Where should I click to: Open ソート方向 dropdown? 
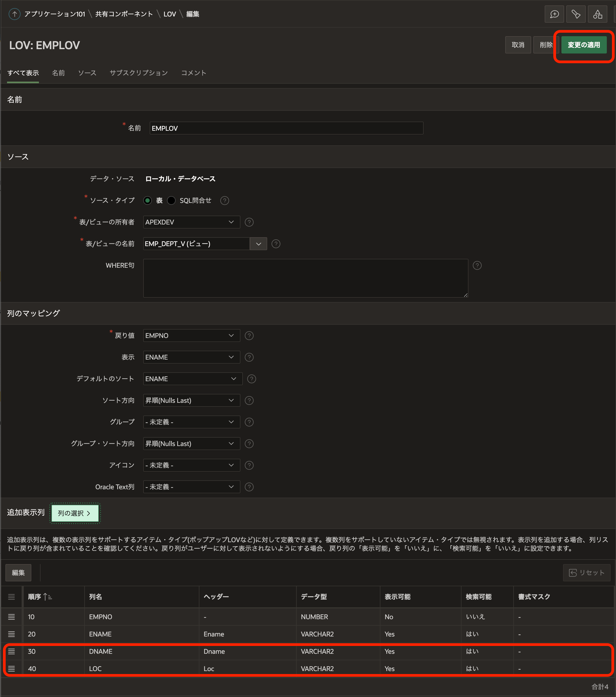tap(192, 400)
